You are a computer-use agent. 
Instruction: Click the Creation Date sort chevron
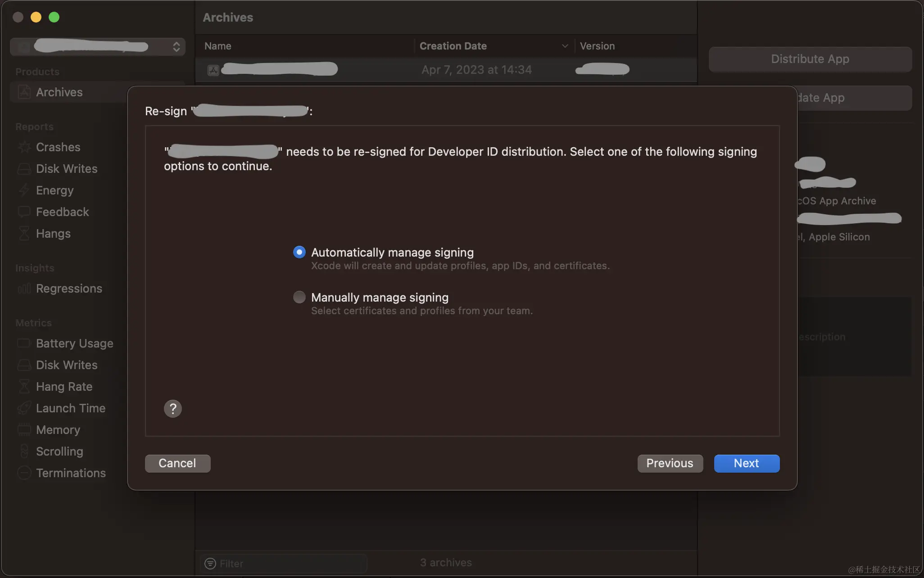click(x=565, y=46)
